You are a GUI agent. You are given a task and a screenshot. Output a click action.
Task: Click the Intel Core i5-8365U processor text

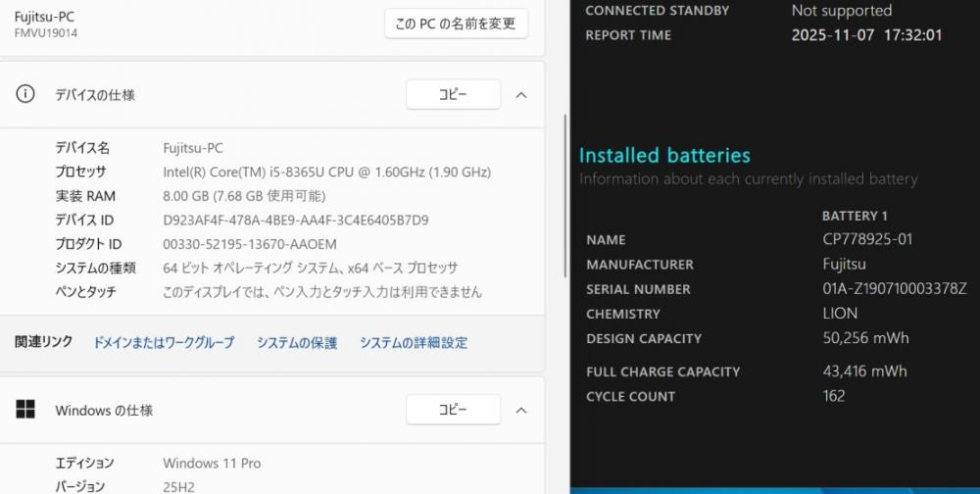[x=326, y=173]
